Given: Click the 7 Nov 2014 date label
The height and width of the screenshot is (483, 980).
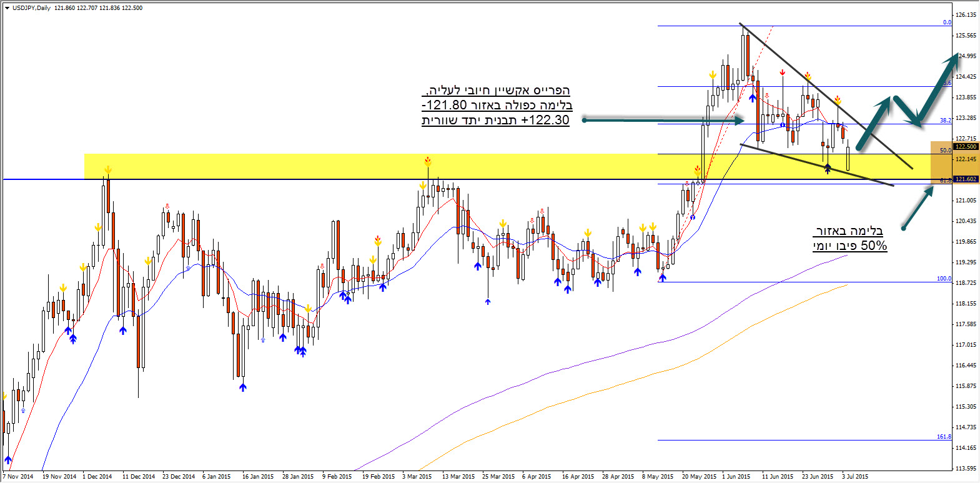Looking at the screenshot, I should coord(18,477).
